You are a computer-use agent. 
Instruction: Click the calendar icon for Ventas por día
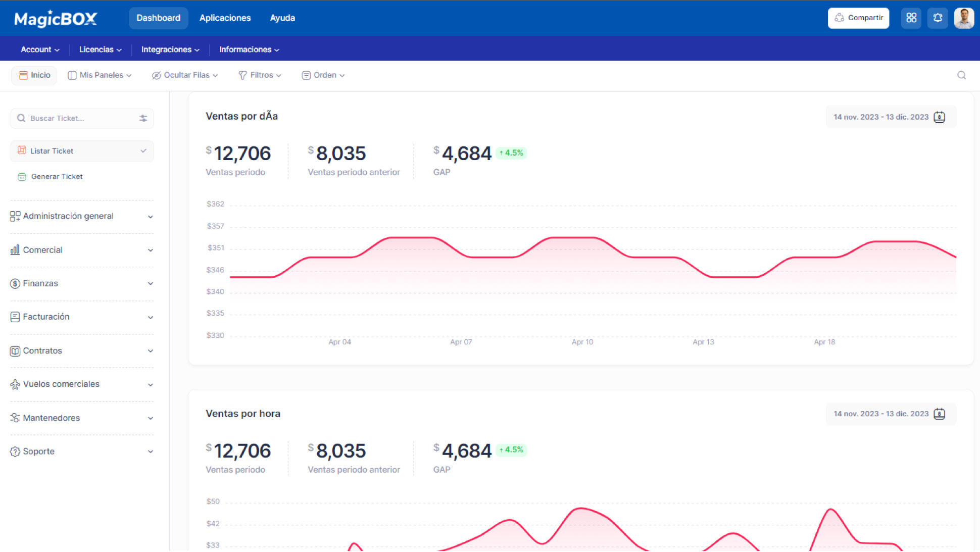click(939, 117)
